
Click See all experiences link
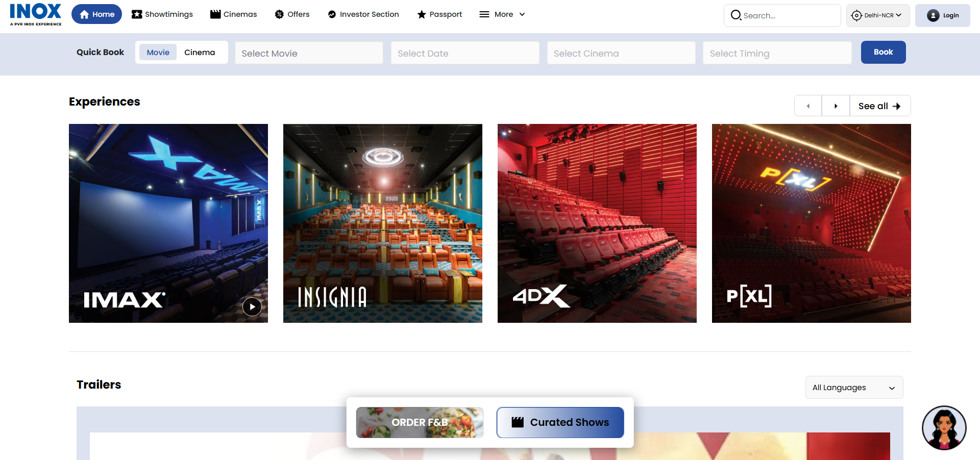(880, 106)
